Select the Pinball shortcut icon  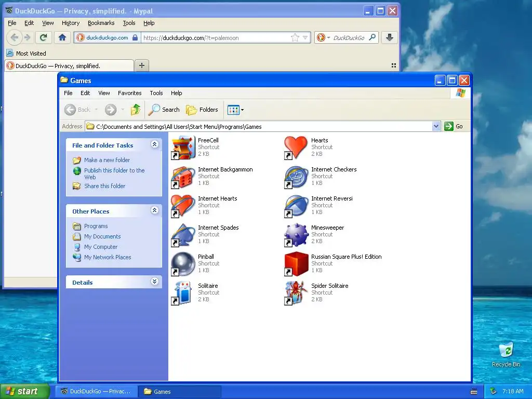coord(183,264)
